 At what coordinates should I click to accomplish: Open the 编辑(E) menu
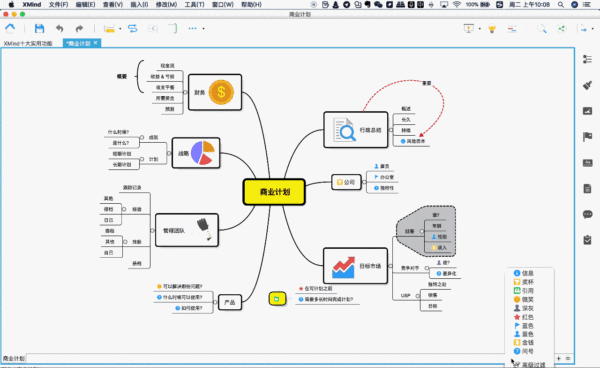(85, 5)
